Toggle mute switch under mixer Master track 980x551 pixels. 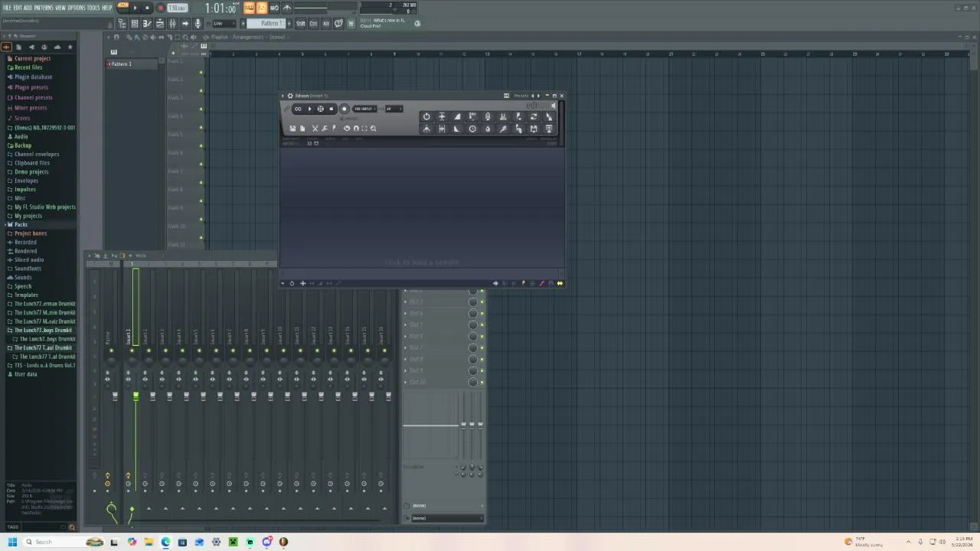(111, 350)
